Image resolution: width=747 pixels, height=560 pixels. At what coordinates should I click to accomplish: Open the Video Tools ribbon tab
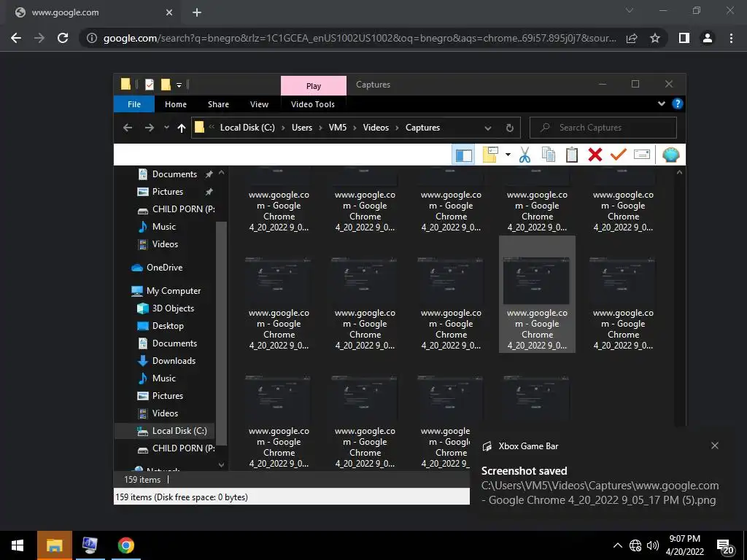(x=312, y=104)
